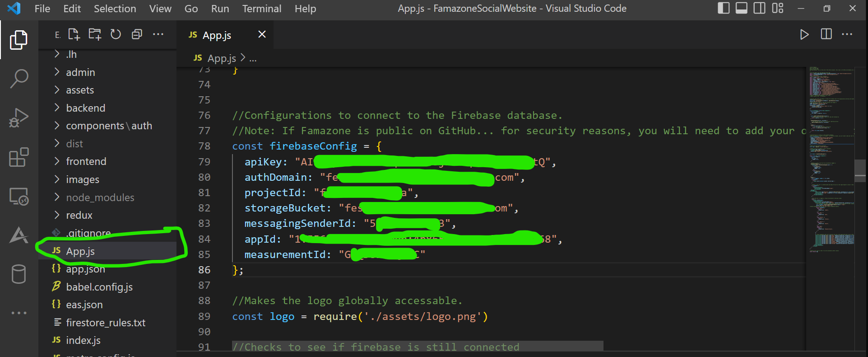Viewport: 868px width, 357px height.
Task: Open the Search view in activity bar
Action: [19, 79]
